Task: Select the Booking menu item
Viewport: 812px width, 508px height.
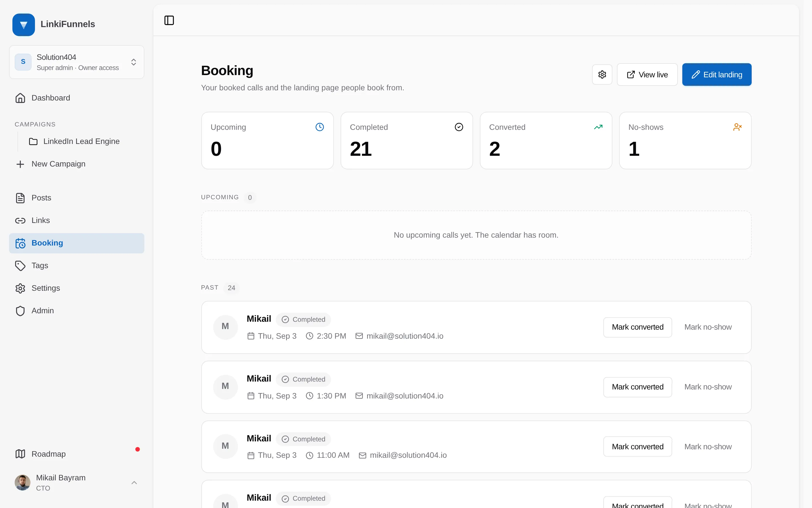Action: click(76, 243)
